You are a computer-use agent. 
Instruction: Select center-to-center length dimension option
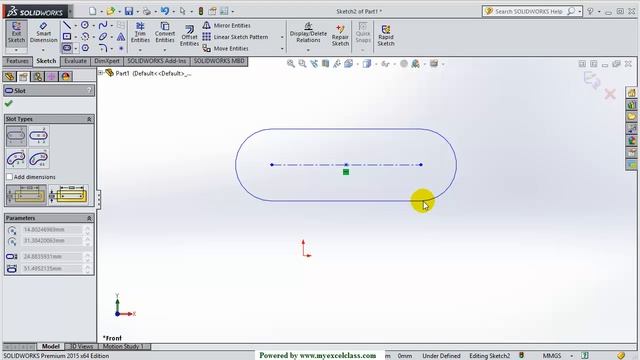(27, 194)
